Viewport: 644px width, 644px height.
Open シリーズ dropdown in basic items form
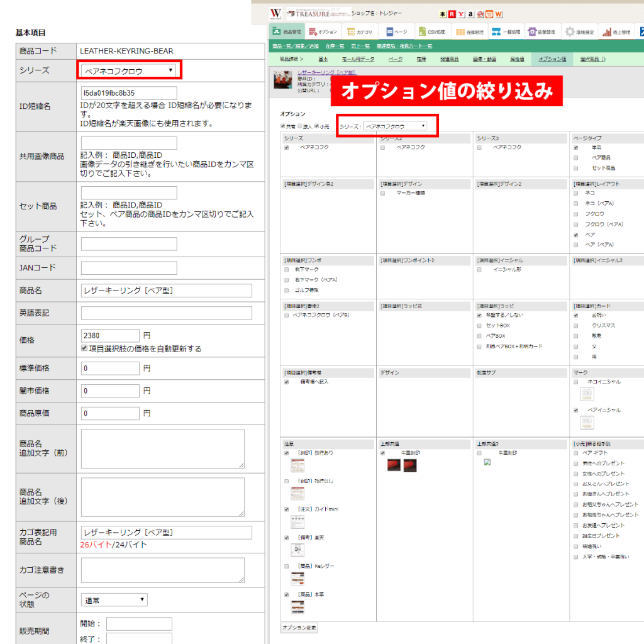coord(130,70)
